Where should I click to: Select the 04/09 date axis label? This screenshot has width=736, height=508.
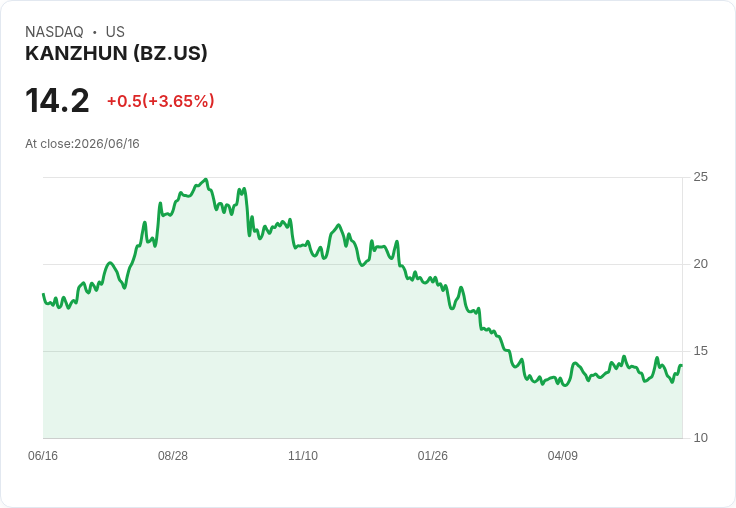562,455
